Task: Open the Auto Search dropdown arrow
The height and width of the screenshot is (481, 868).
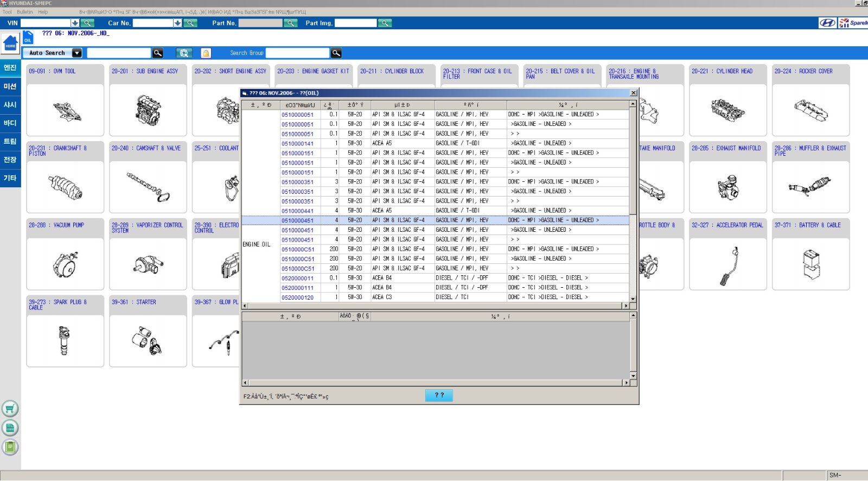Action: click(x=77, y=53)
